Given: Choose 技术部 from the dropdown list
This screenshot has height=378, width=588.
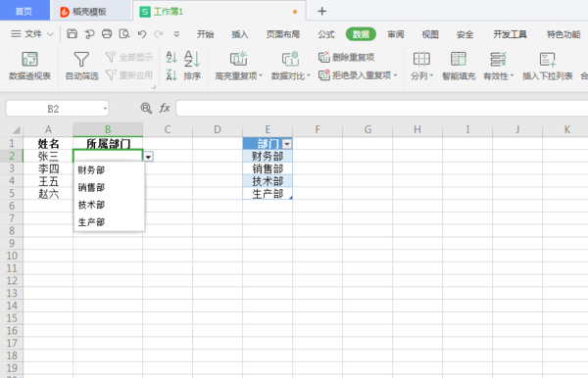Looking at the screenshot, I should click(x=109, y=205).
